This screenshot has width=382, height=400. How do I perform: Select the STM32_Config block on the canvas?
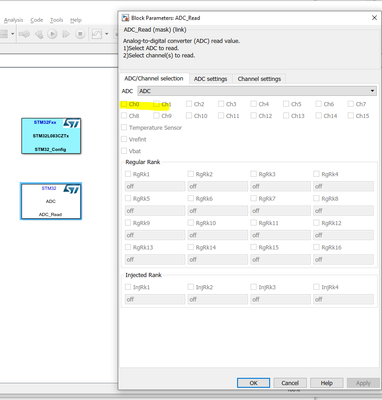51,136
